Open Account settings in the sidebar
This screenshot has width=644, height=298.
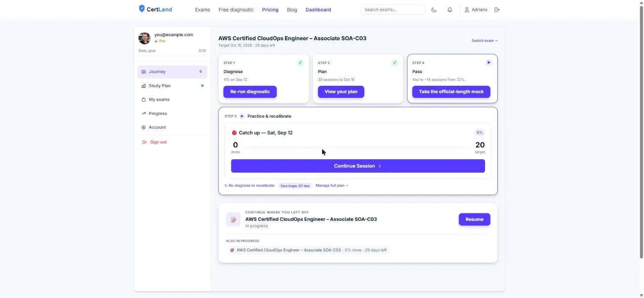(x=172, y=128)
